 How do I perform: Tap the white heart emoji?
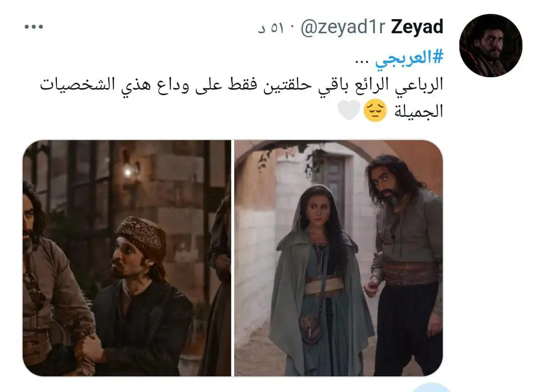[349, 110]
